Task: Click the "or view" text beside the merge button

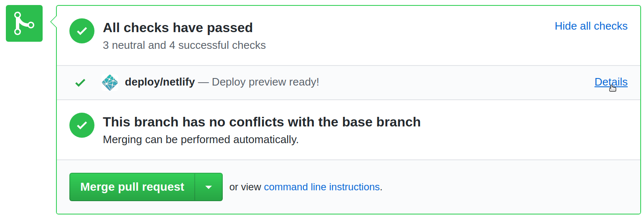Action: [245, 187]
